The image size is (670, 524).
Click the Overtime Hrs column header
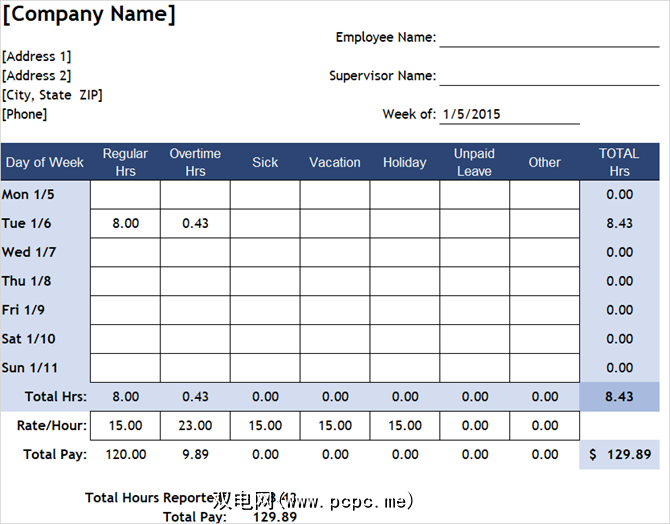[x=195, y=162]
